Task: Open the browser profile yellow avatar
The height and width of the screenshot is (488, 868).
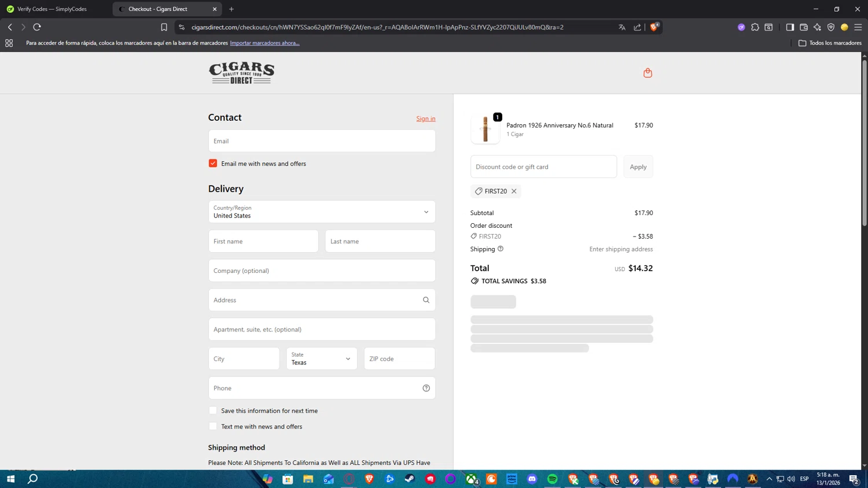Action: point(844,27)
